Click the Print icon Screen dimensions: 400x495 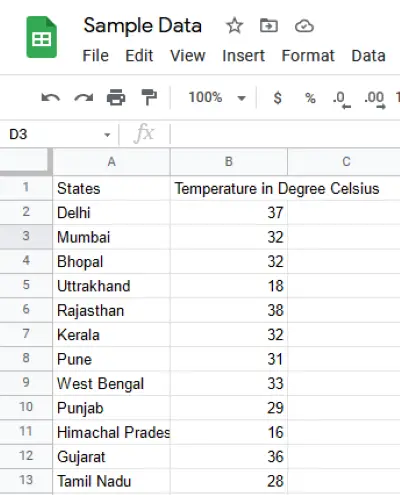(x=116, y=97)
